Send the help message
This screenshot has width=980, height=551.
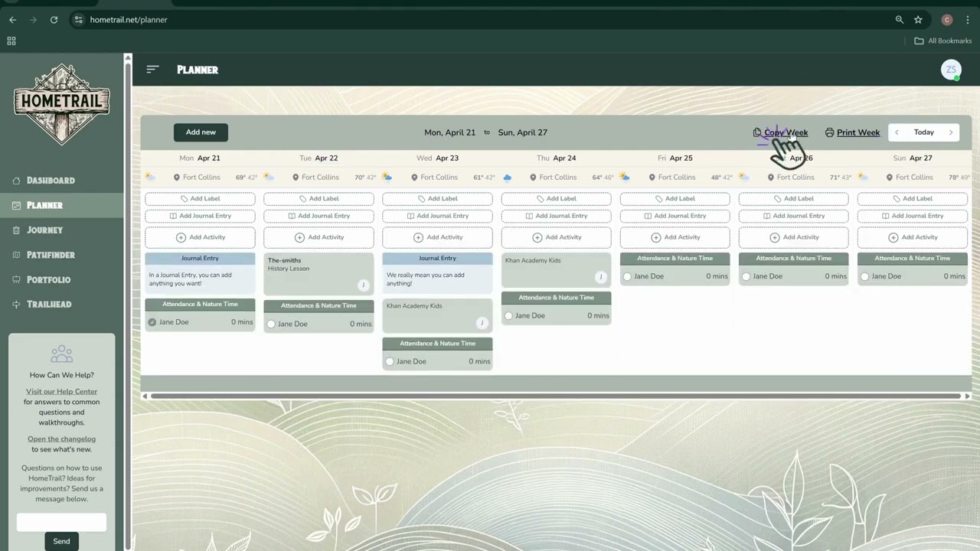pyautogui.click(x=61, y=541)
